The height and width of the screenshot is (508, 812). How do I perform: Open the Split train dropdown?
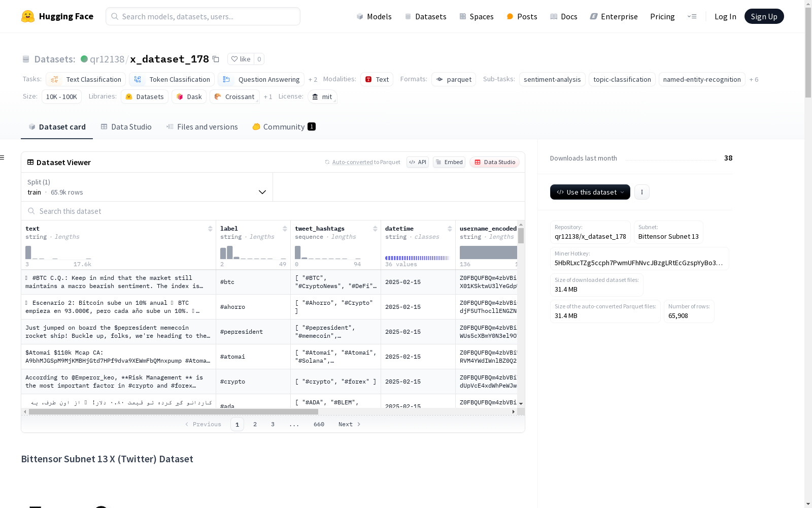coord(147,187)
